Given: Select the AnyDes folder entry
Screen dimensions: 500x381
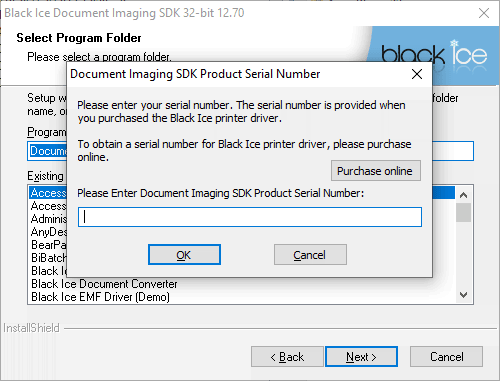Looking at the screenshot, I should coord(49,232).
